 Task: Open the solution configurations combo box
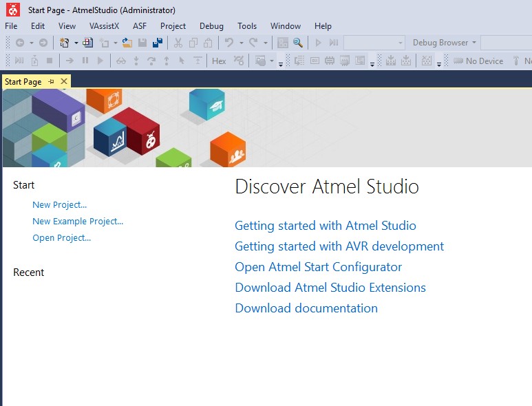pos(374,43)
